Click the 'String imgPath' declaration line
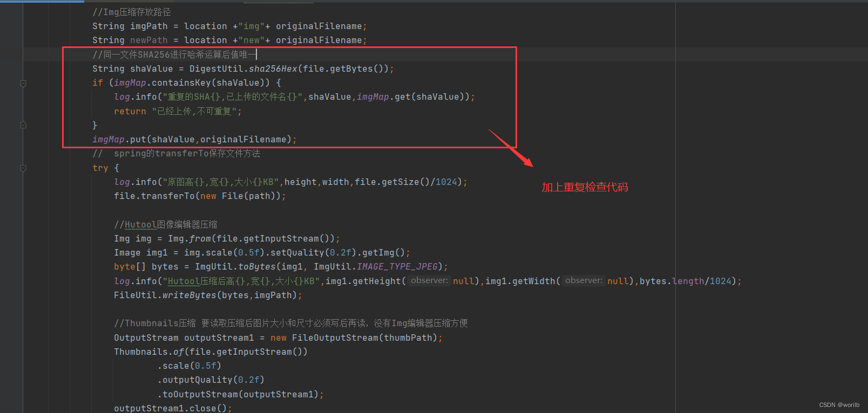This screenshot has height=413, width=868. click(x=229, y=26)
